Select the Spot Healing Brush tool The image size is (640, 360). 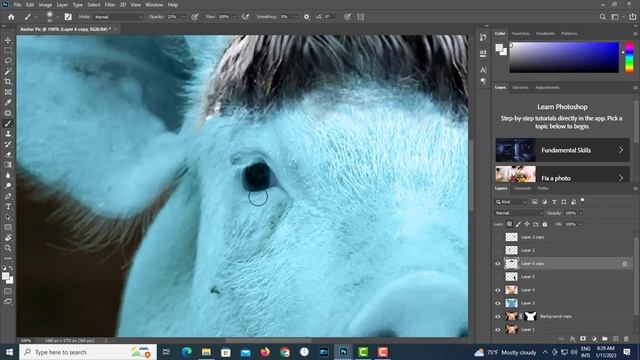tap(8, 113)
